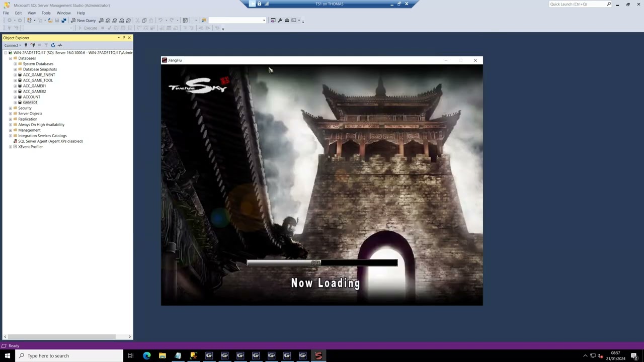Open the Edit menu

click(x=18, y=13)
